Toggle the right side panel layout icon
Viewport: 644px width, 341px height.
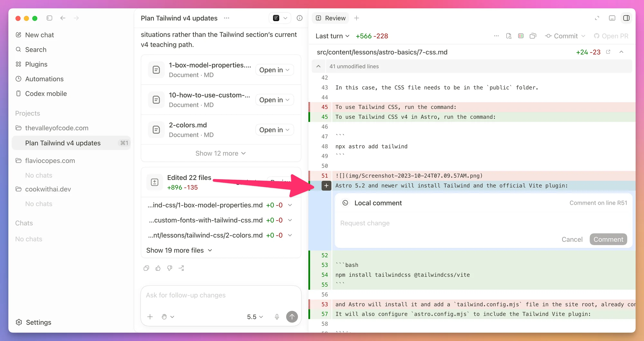tap(626, 18)
